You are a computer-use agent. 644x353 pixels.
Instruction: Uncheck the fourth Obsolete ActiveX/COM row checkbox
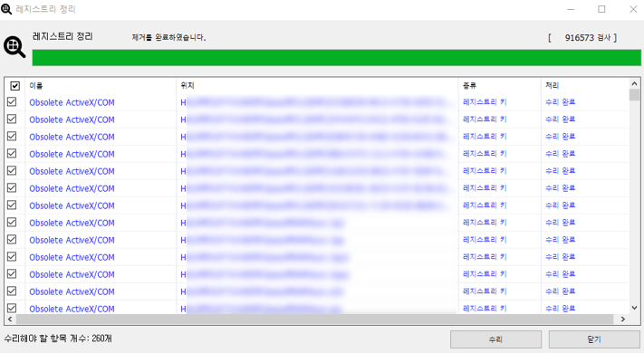point(12,154)
